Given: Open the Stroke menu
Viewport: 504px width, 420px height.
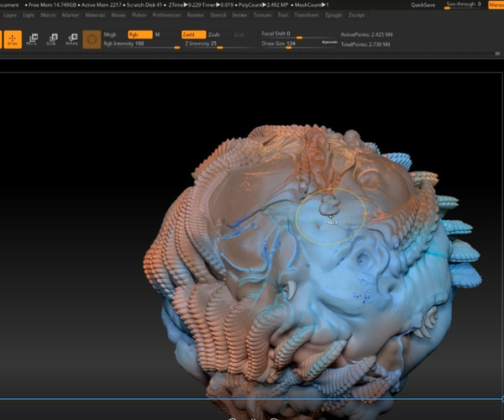Looking at the screenshot, I should coord(239,15).
